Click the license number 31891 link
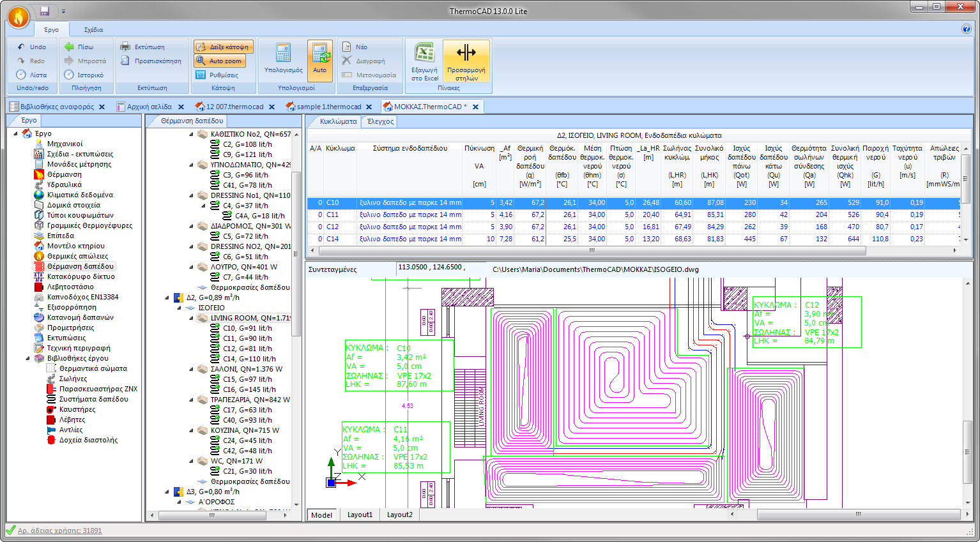The height and width of the screenshot is (542, 980). coord(61,531)
